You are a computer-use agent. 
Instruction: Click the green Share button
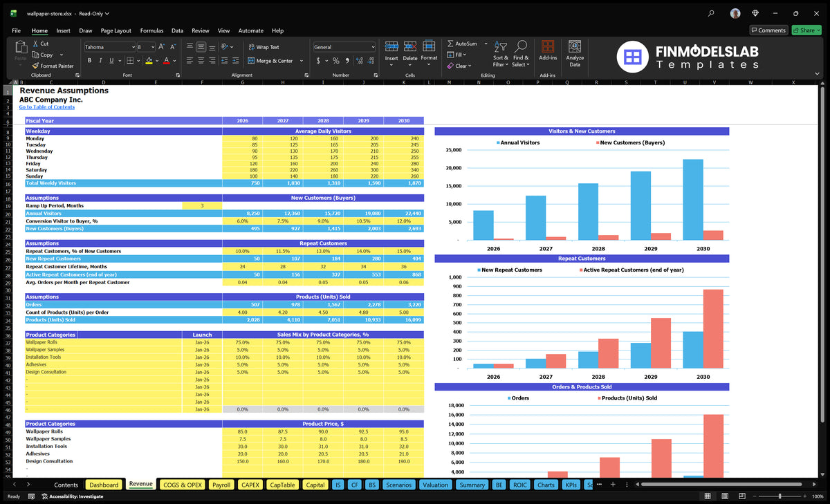pos(806,30)
